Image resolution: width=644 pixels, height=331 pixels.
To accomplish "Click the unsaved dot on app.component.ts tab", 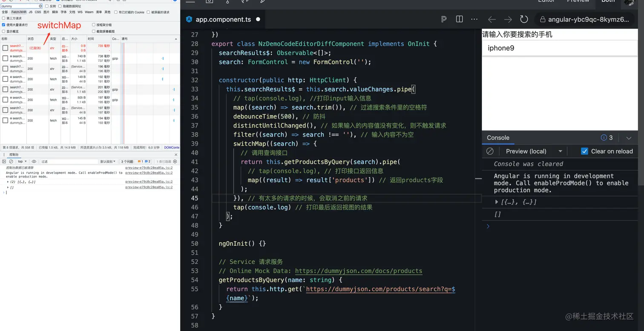I will coord(258,20).
